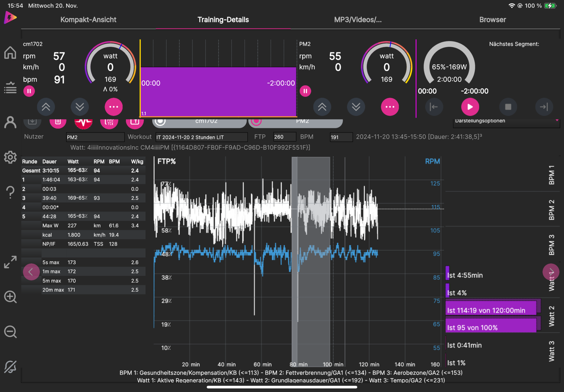Open PM2 more options dots button
Screen dimensions: 564x392
(390, 107)
